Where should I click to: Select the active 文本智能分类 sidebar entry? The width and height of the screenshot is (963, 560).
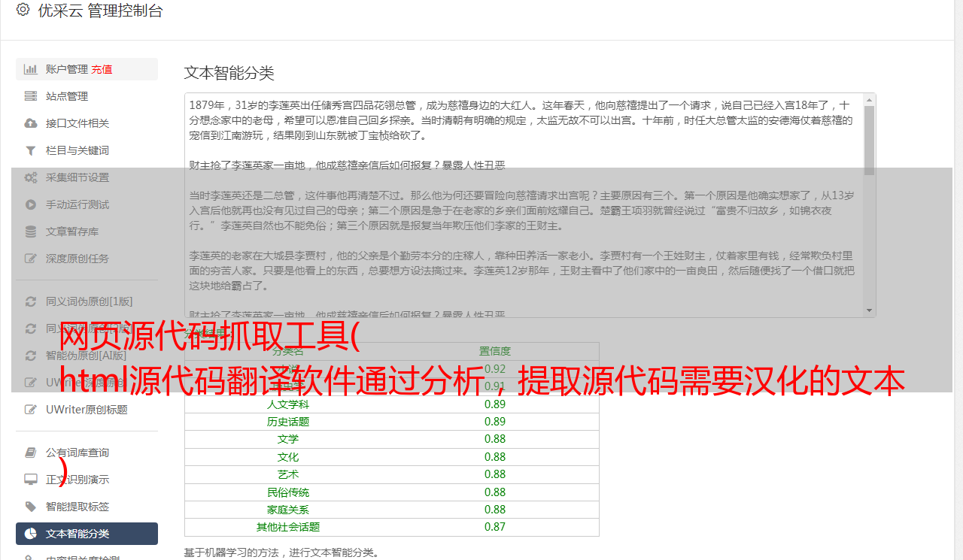click(87, 534)
